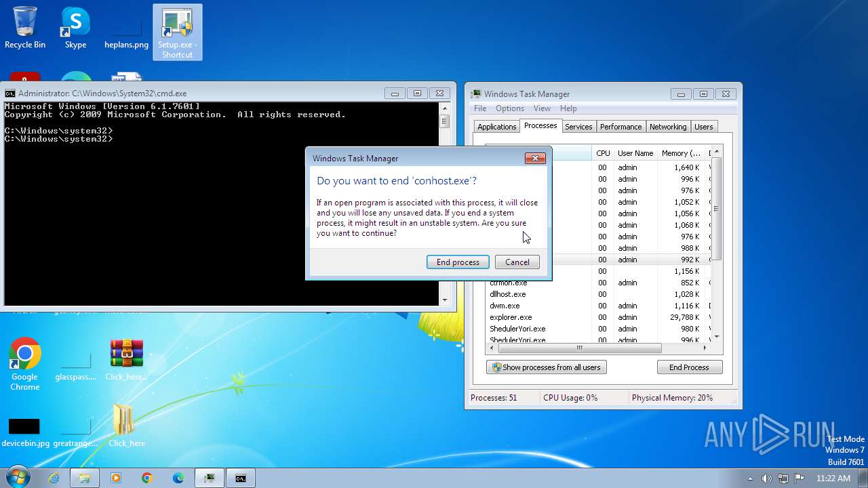This screenshot has width=868, height=488.
Task: Open the Performance tab
Action: pyautogui.click(x=620, y=127)
